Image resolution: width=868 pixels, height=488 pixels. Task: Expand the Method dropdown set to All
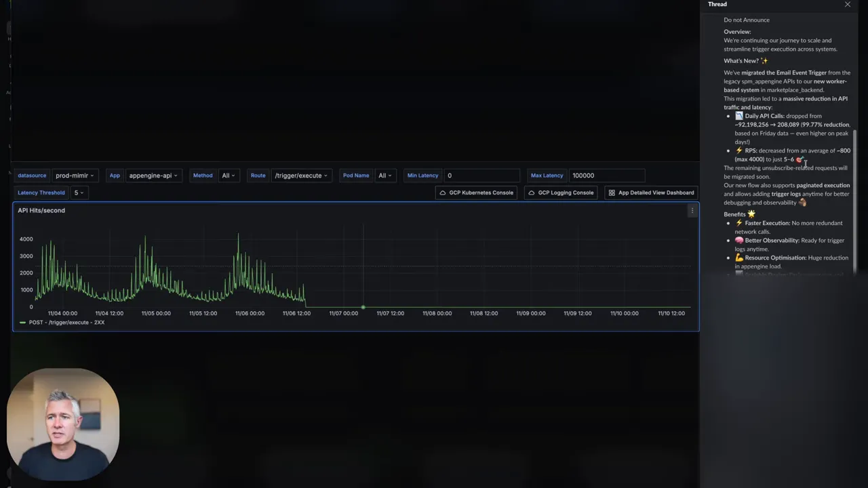click(228, 175)
